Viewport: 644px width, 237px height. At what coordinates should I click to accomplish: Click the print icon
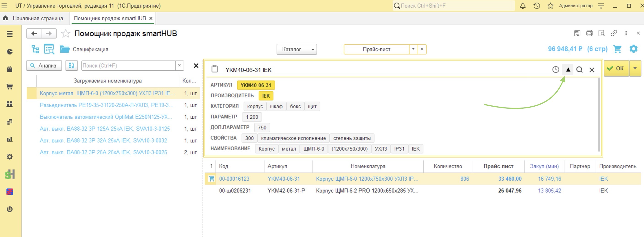(x=590, y=33)
